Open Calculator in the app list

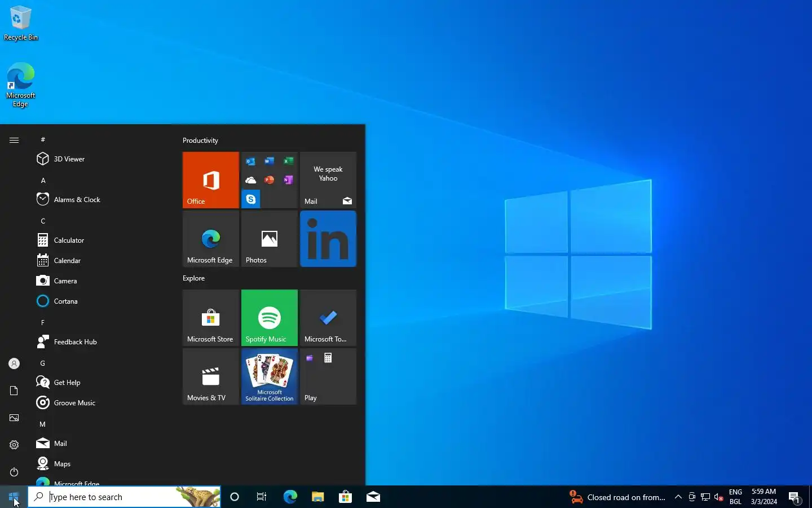pos(101,240)
